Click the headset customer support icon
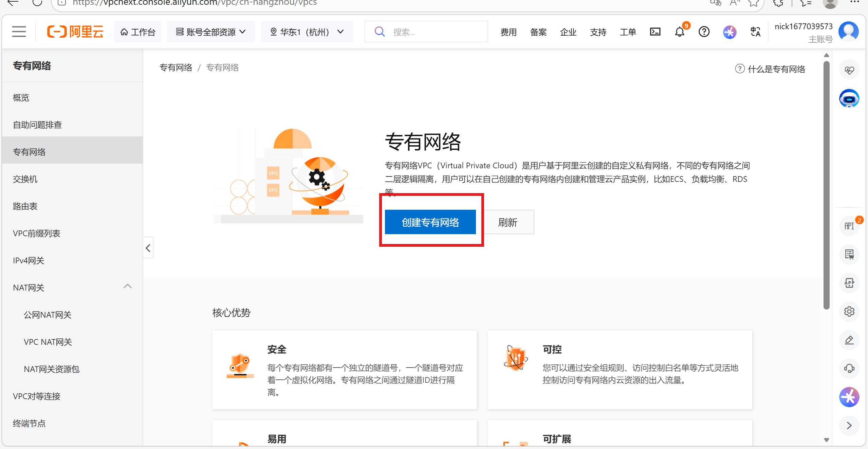The height and width of the screenshot is (449, 868). click(x=849, y=368)
